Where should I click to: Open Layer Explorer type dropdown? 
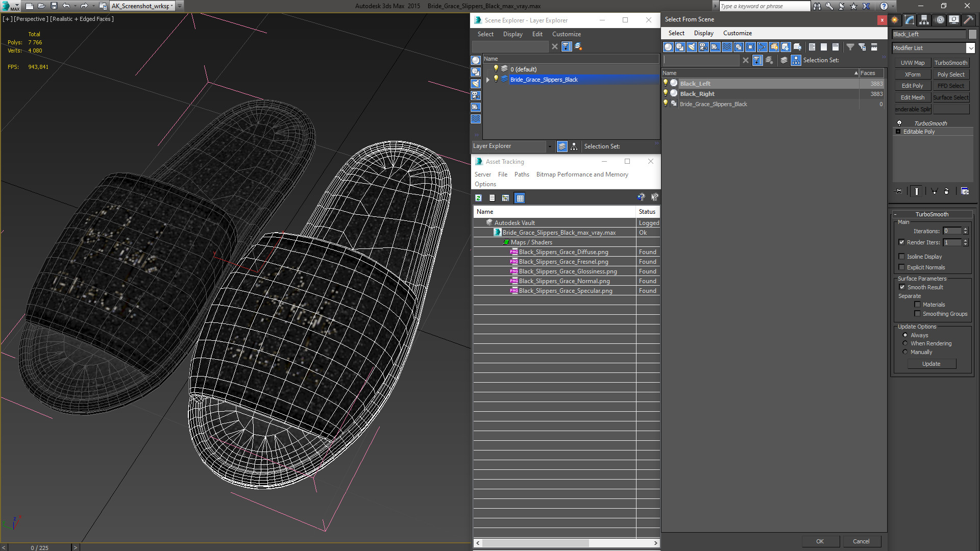(x=550, y=146)
